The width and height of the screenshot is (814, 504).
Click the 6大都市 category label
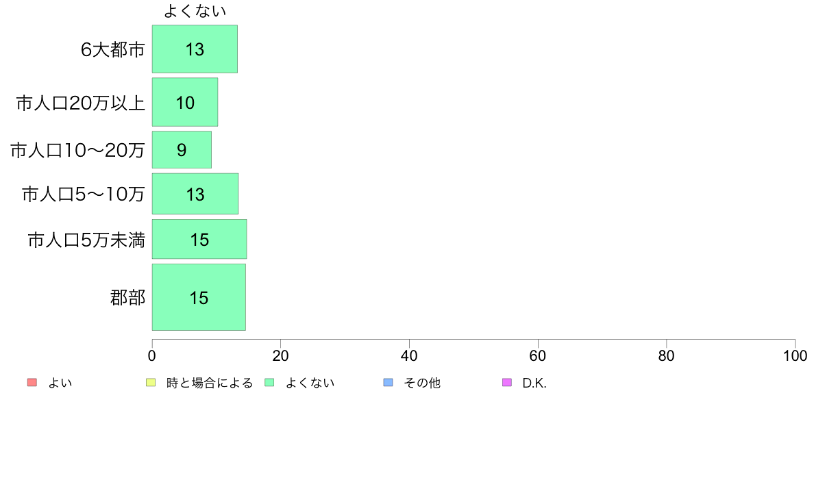click(x=112, y=50)
